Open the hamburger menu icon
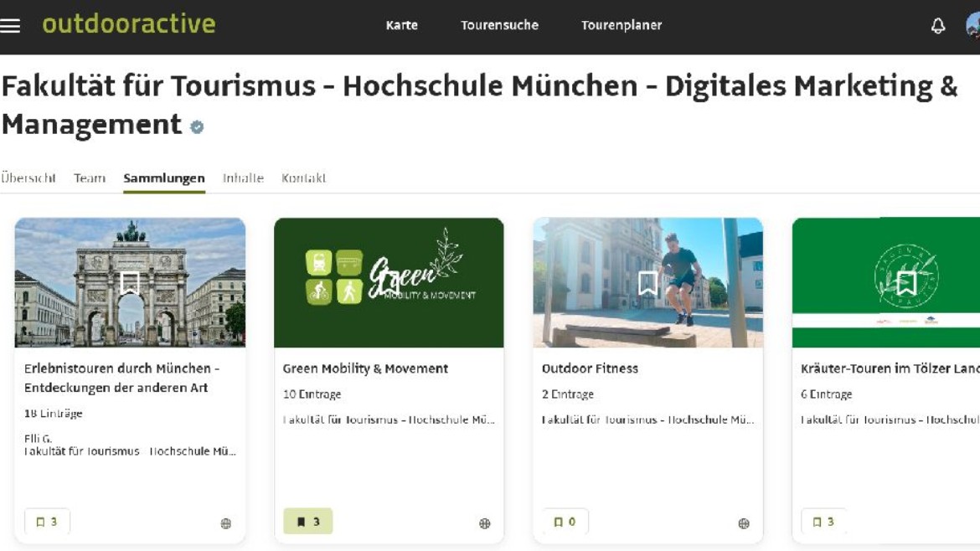 coord(10,26)
